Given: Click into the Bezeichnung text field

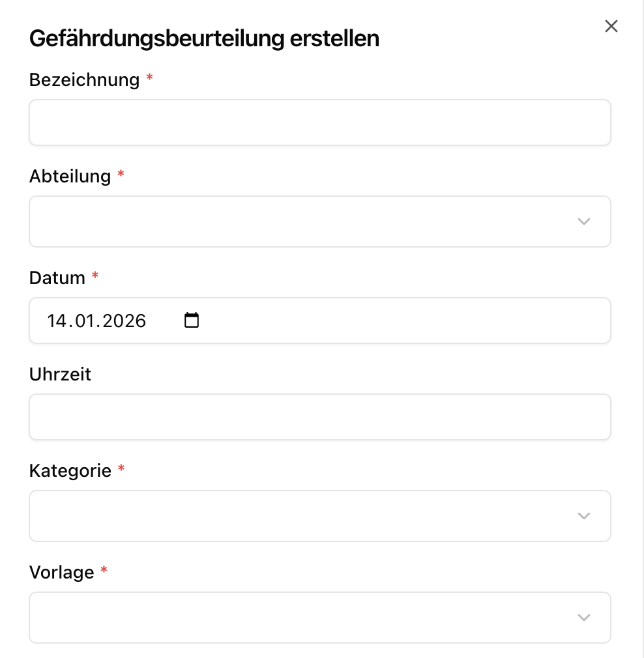Looking at the screenshot, I should [319, 122].
